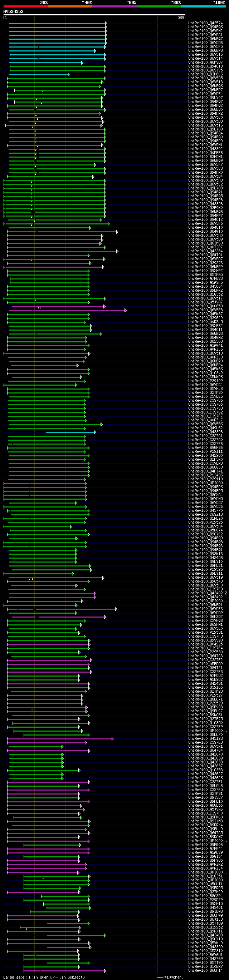Select hit UniRef100_Q43398

pos(206,432)
